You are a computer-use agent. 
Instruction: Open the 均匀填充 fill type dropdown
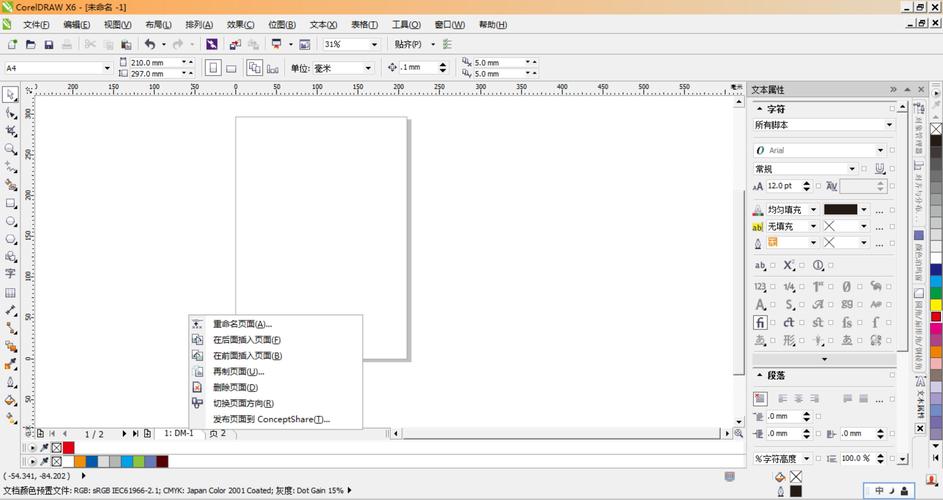pos(813,209)
